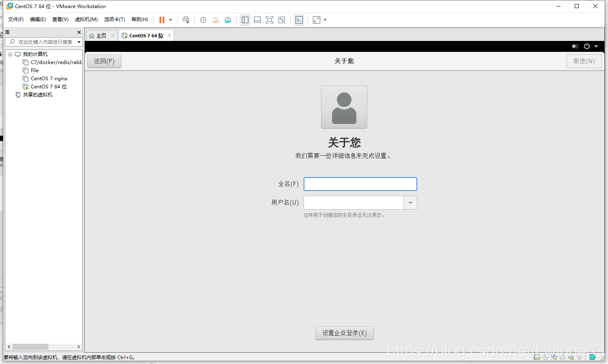Click the hard disk status icon
The height and width of the screenshot is (364, 608).
point(537,358)
